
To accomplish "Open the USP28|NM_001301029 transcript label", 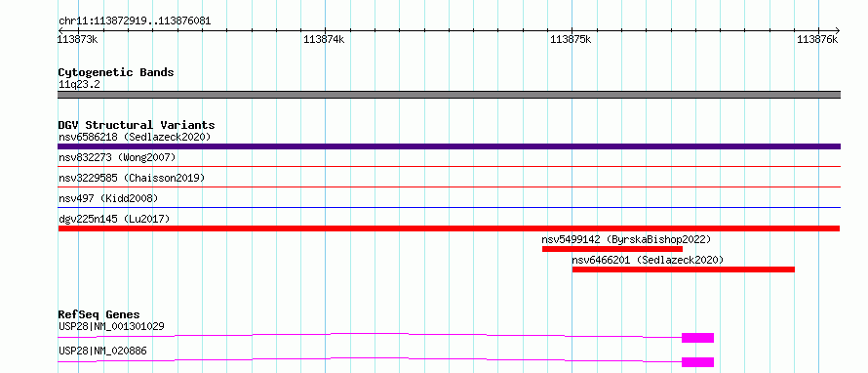I will pos(111,326).
